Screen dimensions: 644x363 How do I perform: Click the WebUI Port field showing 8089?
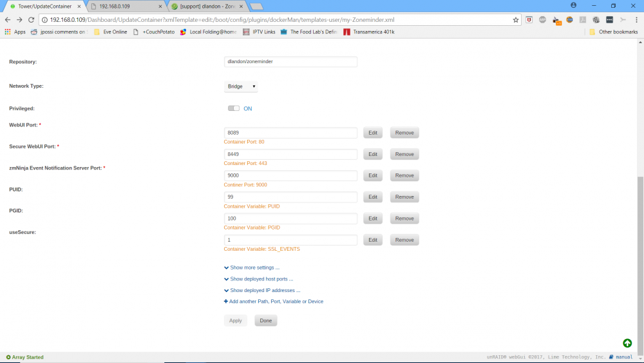pyautogui.click(x=291, y=133)
